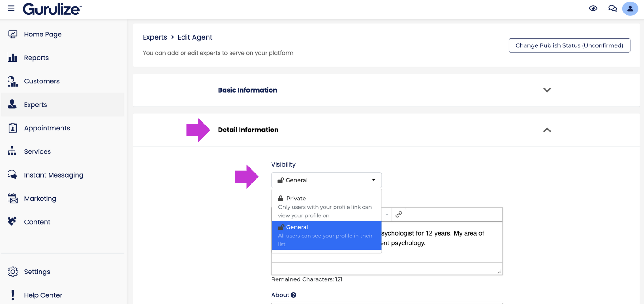The image size is (644, 308).
Task: Collapse the Detail Information section chevron
Action: [x=547, y=130]
